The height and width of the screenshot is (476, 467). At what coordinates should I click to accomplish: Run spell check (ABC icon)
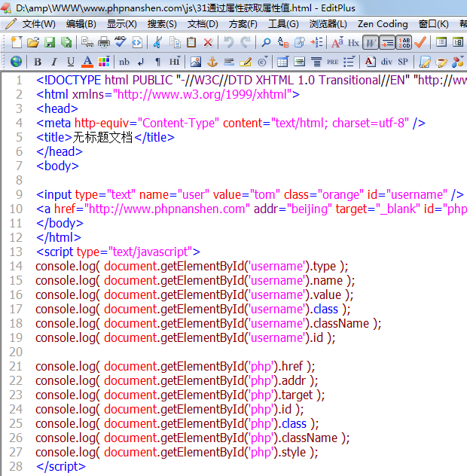coord(121,42)
